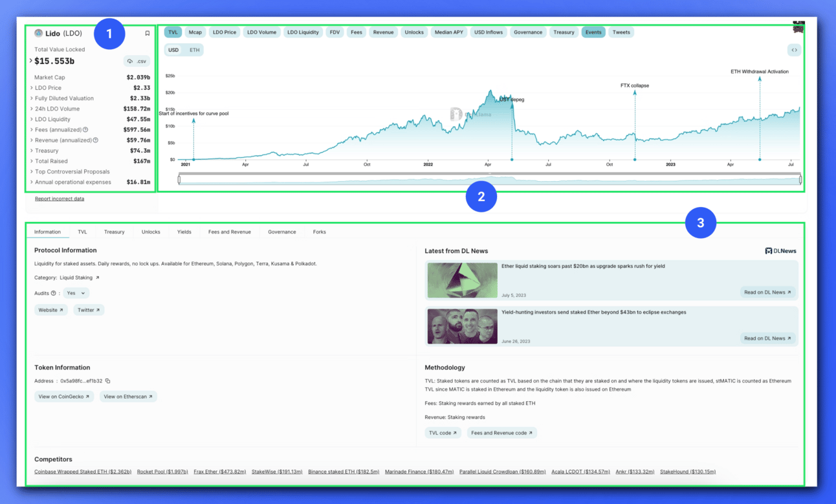Screen dimensions: 836x504
Task: Open the Yields tab
Action: pos(184,232)
